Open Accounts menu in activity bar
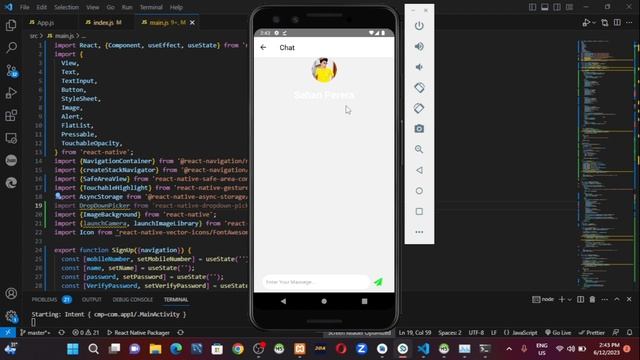The image size is (640, 360). (11, 293)
